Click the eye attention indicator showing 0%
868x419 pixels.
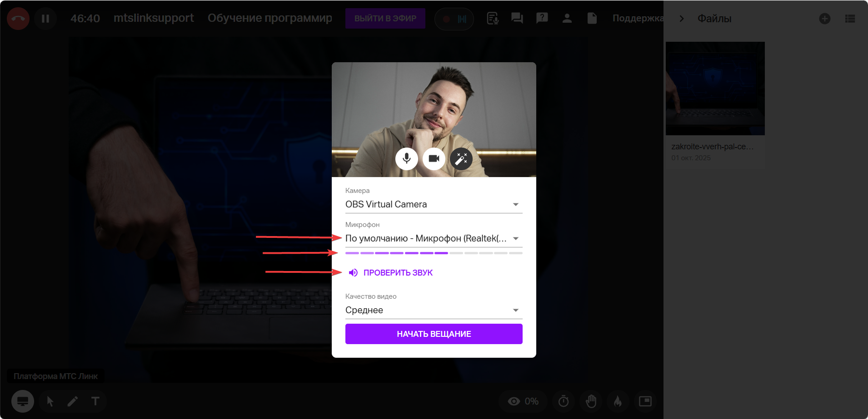point(523,401)
